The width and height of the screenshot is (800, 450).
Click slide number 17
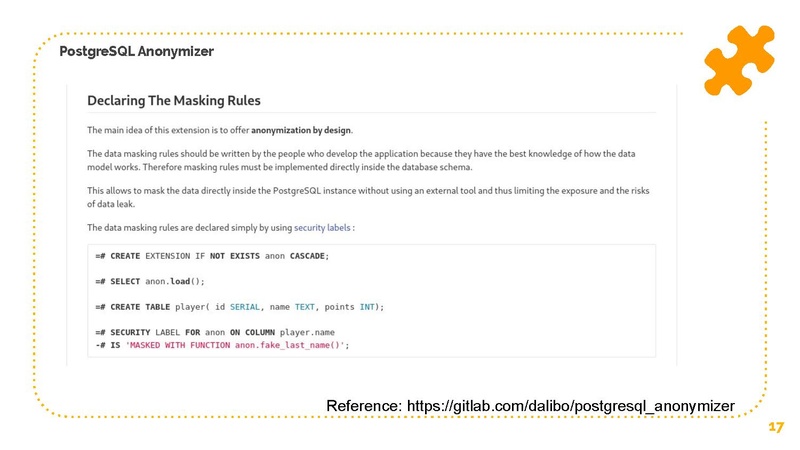point(775,427)
